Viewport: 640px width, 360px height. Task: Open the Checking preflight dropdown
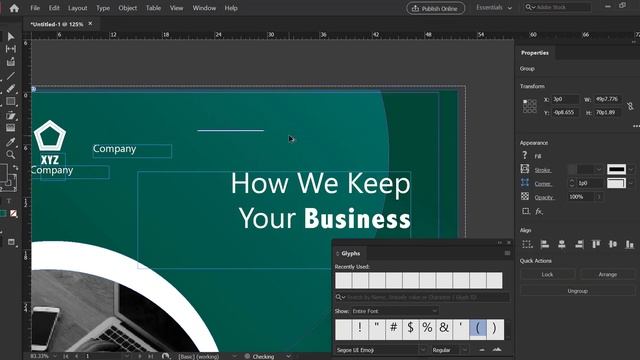[x=289, y=356]
